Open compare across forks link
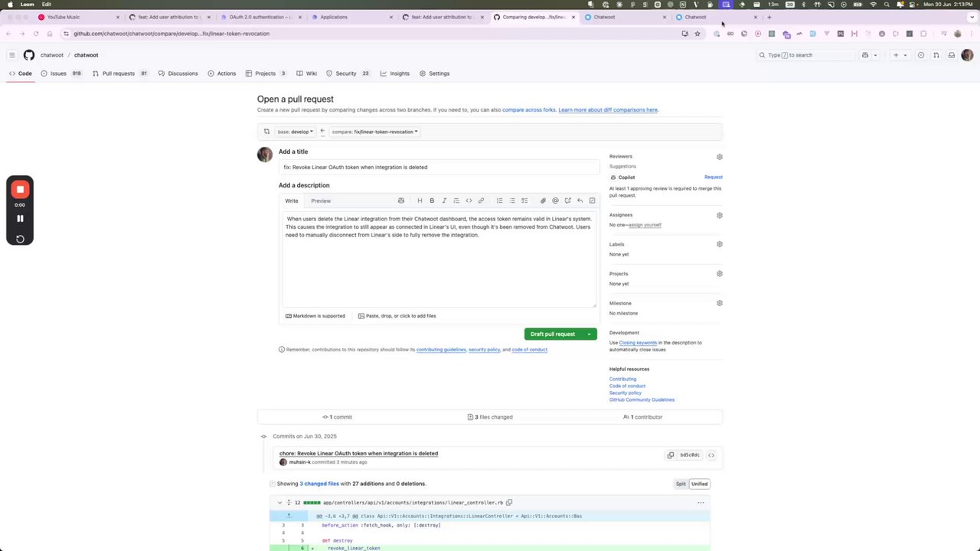Viewport: 980px width, 551px height. (529, 109)
